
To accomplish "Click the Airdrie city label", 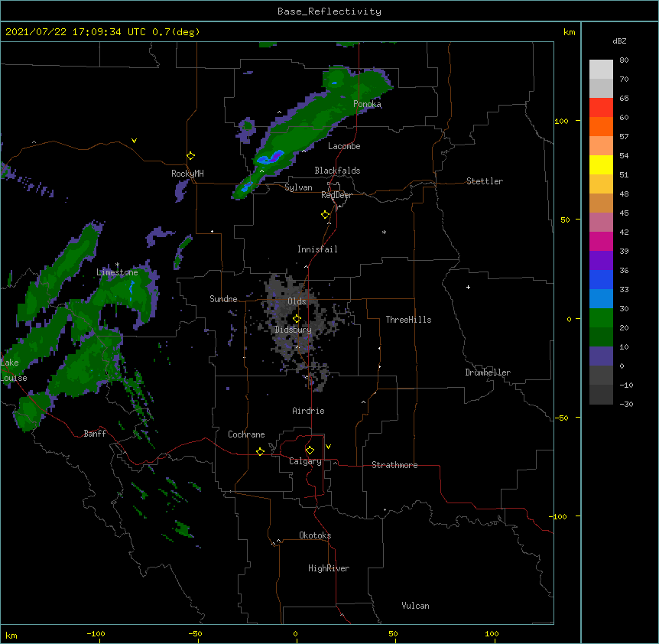I will click(x=309, y=411).
